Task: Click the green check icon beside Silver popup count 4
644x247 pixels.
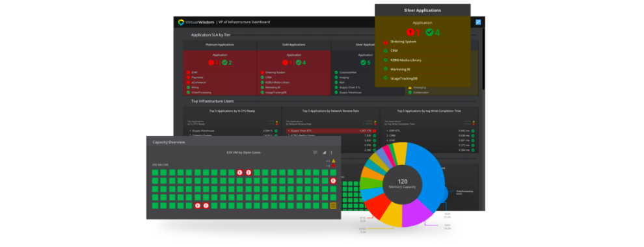Action: [x=429, y=32]
